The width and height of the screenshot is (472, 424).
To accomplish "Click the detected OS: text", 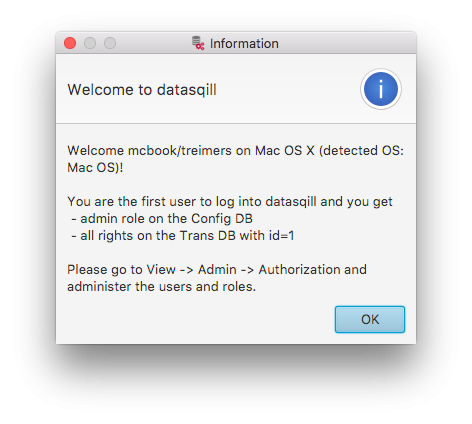I will (361, 151).
